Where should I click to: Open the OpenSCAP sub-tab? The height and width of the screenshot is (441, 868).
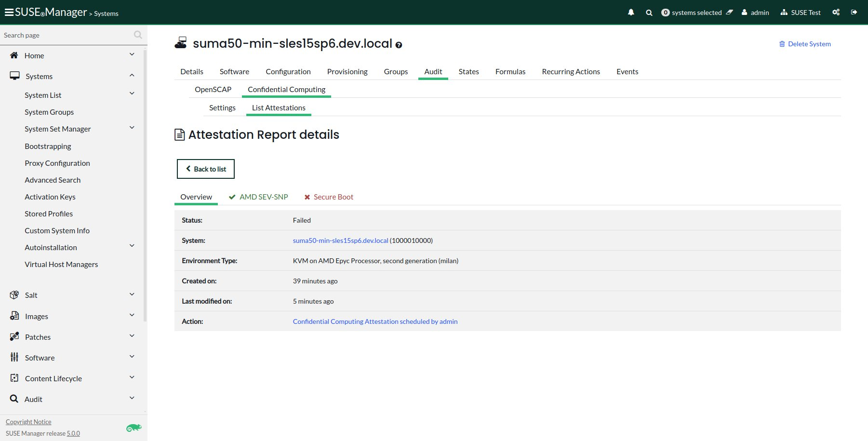213,89
